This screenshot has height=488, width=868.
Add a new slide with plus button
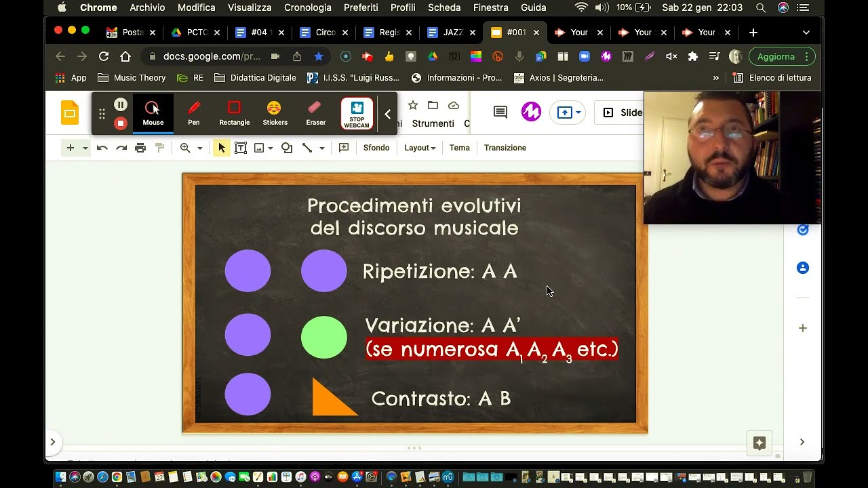[70, 148]
